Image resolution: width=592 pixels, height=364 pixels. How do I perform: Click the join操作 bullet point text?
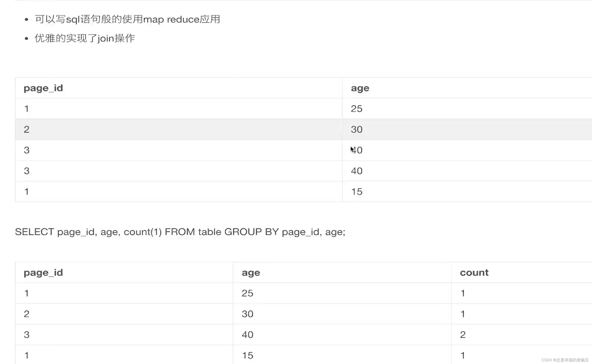click(x=85, y=38)
